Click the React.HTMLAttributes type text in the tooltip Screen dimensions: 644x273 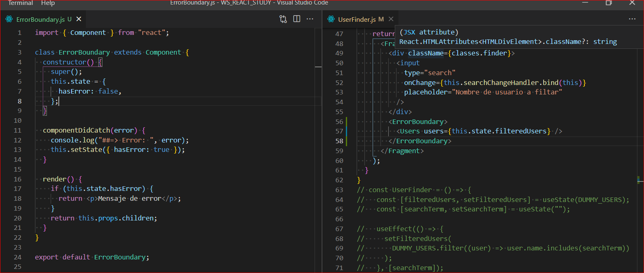tap(508, 41)
